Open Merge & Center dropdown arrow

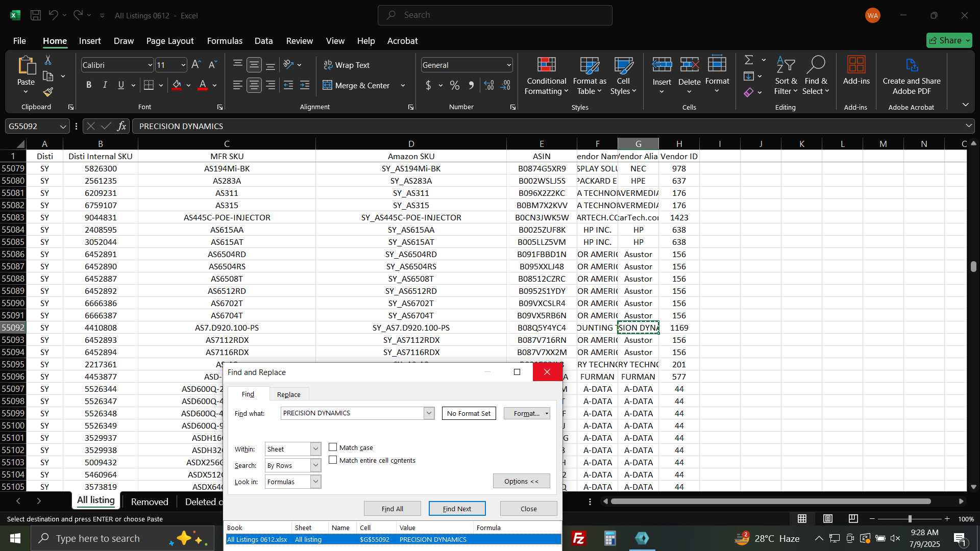tap(403, 86)
